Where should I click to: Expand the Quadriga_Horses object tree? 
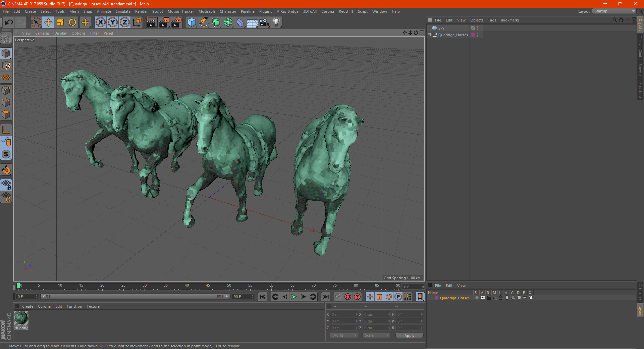pos(429,35)
